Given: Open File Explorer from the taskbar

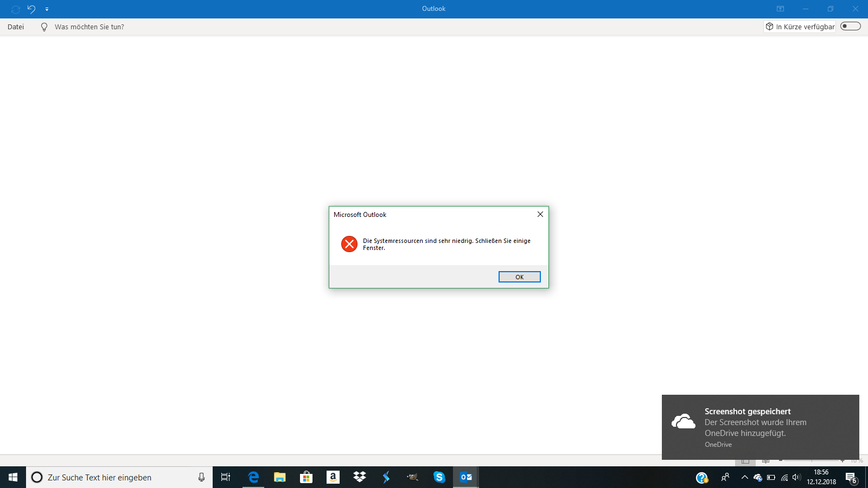Looking at the screenshot, I should 279,477.
